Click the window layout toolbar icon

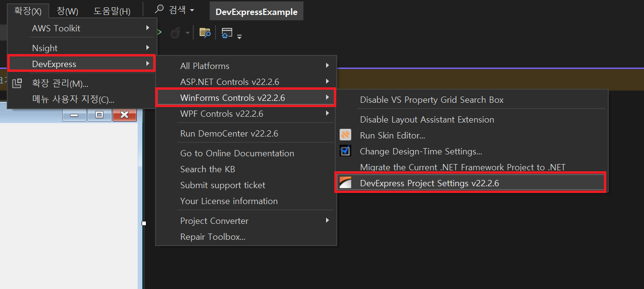coord(227,33)
